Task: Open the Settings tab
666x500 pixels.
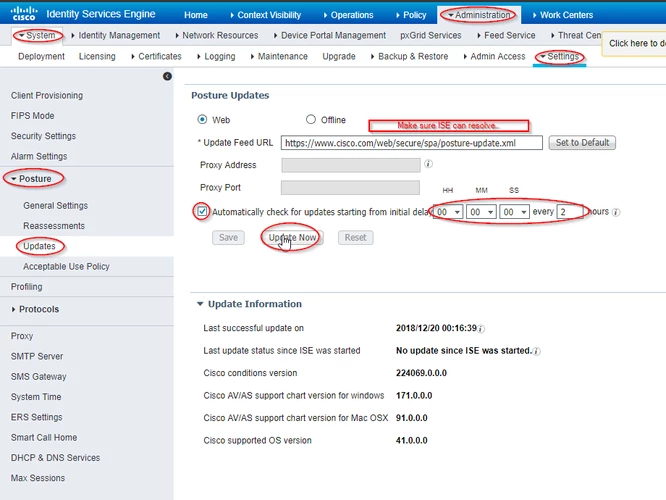Action: (x=559, y=56)
